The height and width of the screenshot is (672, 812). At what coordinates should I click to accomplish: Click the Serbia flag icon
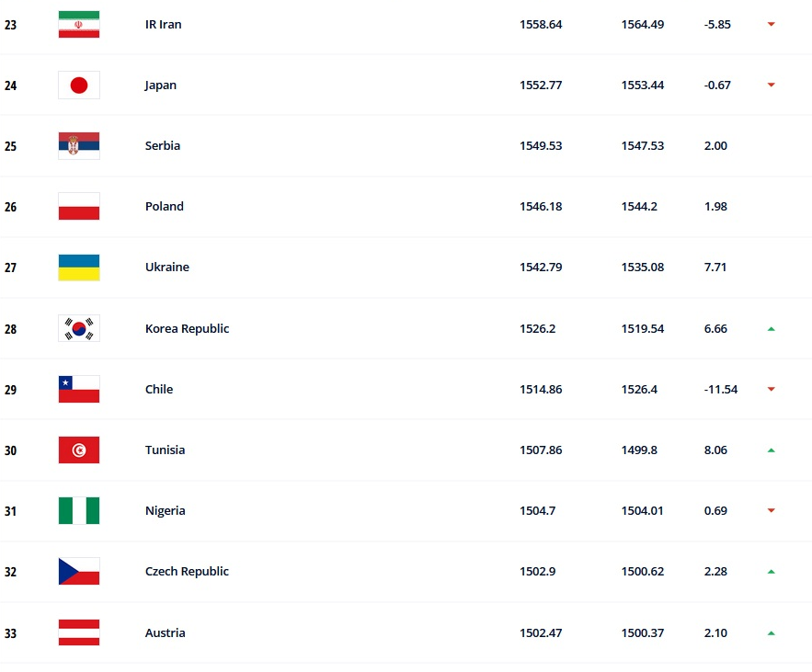coord(78,146)
